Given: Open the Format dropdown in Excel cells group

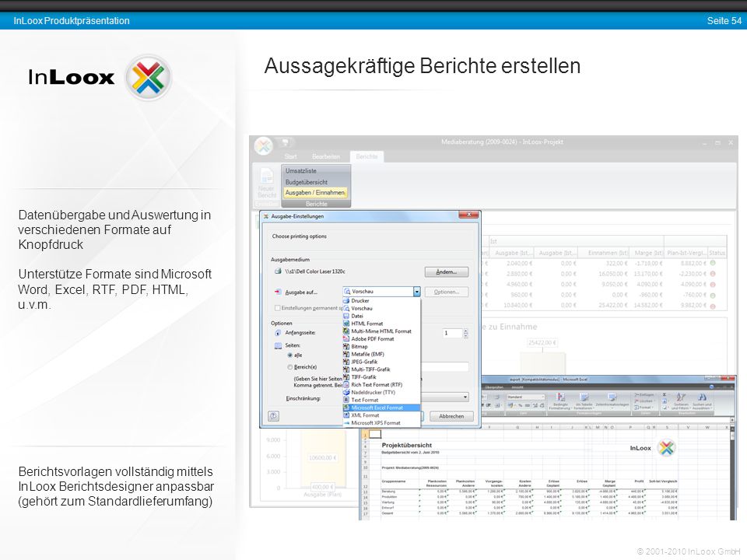Looking at the screenshot, I should (644, 408).
